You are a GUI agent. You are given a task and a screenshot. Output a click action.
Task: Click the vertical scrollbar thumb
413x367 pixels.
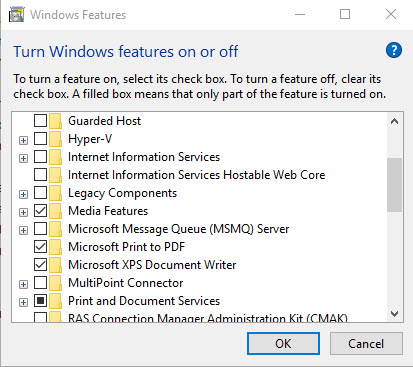[x=395, y=185]
